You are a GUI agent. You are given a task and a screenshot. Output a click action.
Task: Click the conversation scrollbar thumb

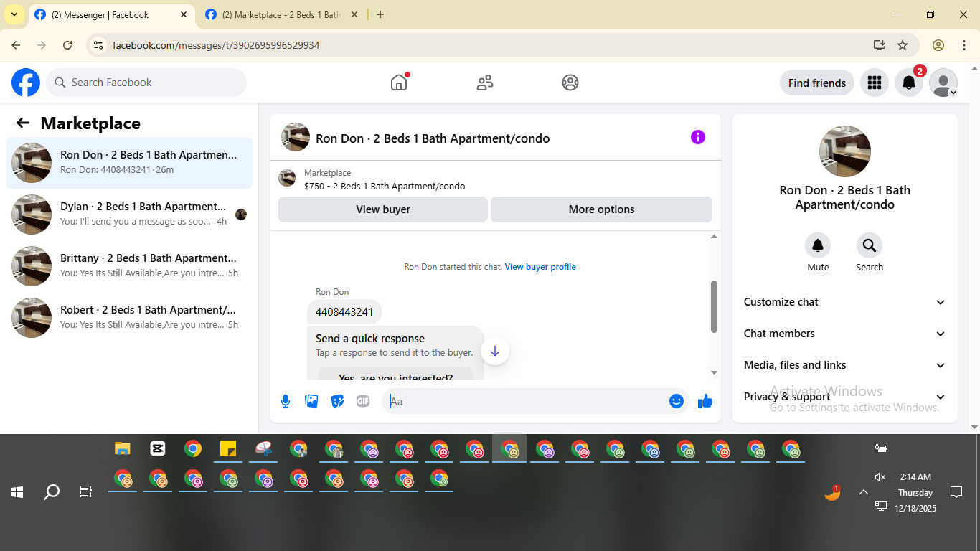pos(714,306)
